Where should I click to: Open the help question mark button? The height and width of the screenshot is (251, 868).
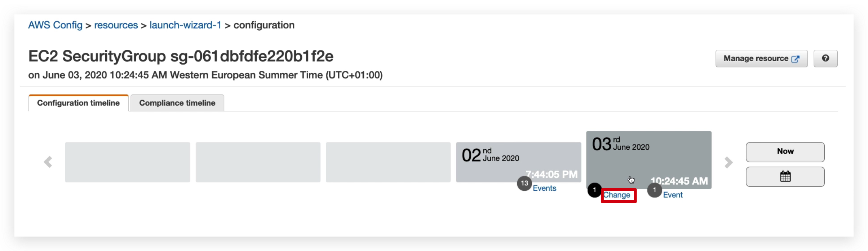click(x=825, y=58)
